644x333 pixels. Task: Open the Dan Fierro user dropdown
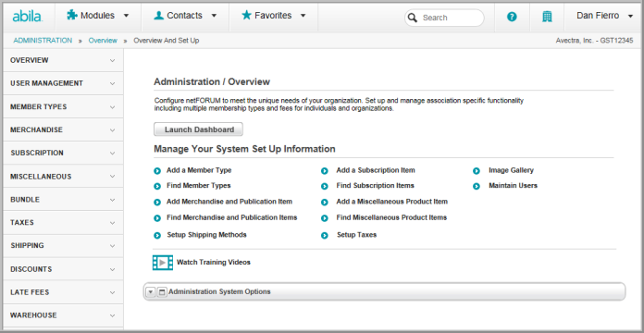coord(604,16)
